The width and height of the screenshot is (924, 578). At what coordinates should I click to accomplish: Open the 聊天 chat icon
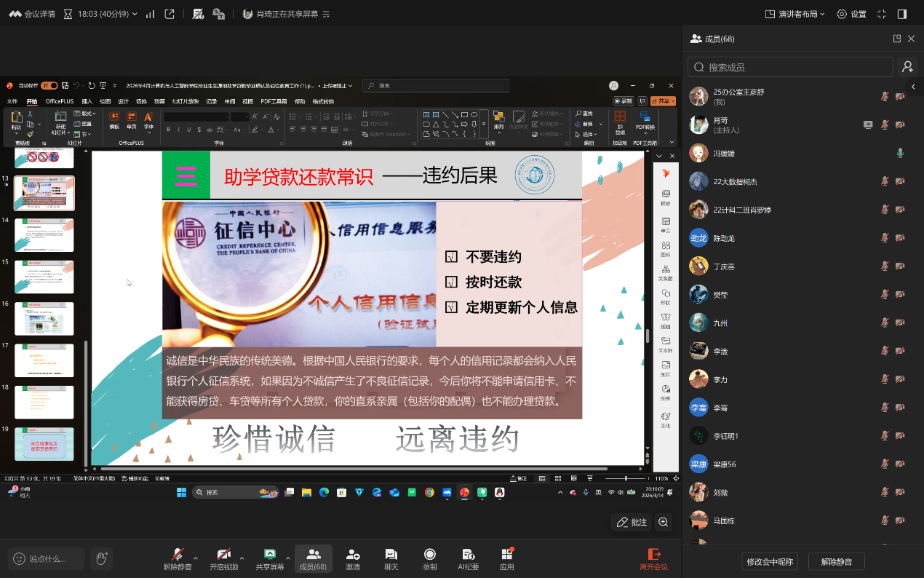[391, 555]
